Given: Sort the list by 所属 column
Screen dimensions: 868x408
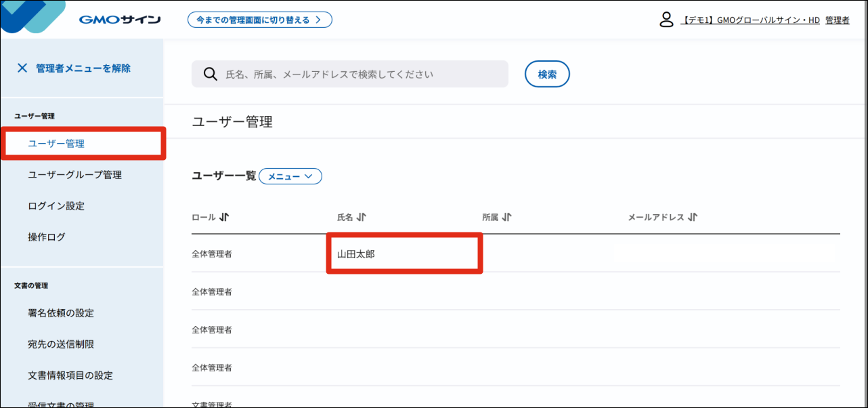Looking at the screenshot, I should (x=506, y=218).
